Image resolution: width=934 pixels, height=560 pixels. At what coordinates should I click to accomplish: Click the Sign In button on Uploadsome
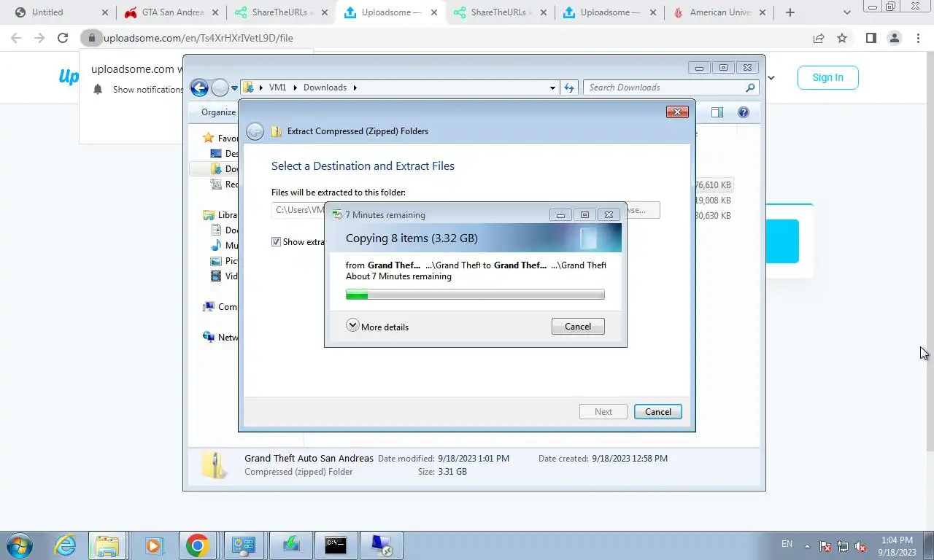[827, 77]
